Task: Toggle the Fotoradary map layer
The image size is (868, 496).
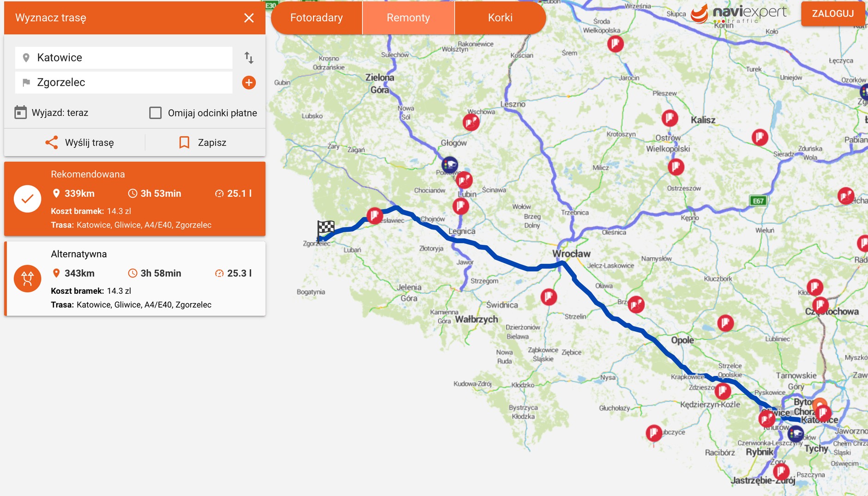Action: tap(316, 18)
